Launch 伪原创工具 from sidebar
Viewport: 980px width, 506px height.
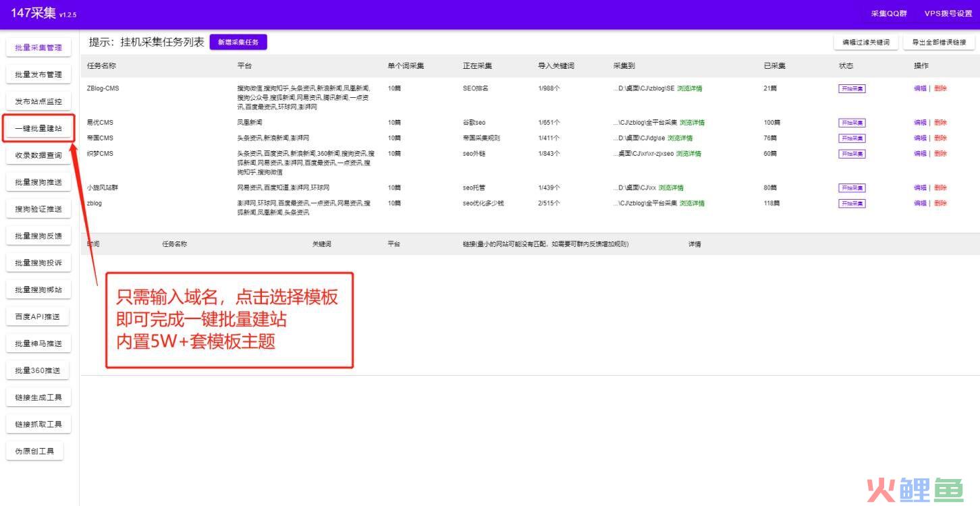tap(34, 451)
